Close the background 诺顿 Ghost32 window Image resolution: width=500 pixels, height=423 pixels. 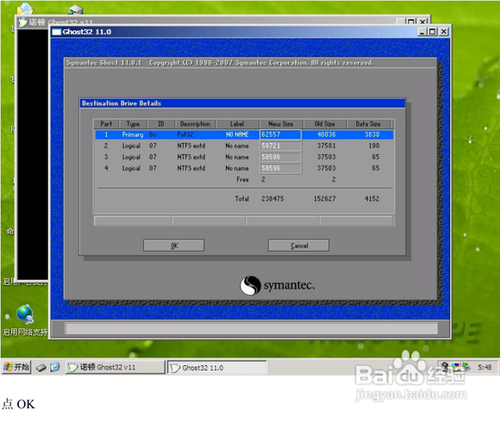point(423,22)
